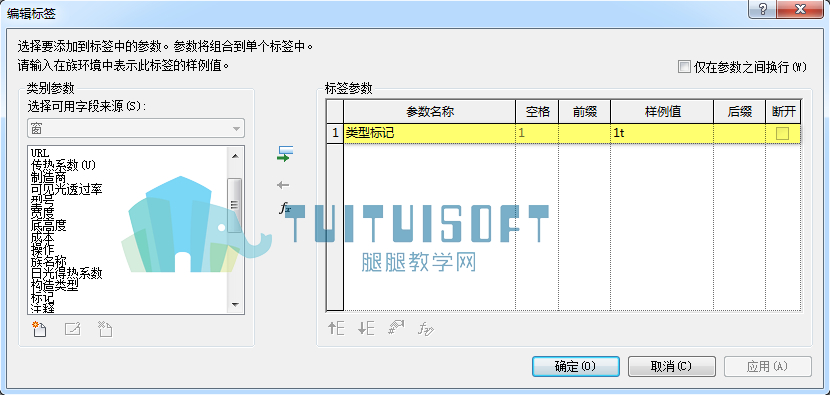Click the edit calculated parameter formula icon
This screenshot has width=830, height=395.
tap(426, 329)
